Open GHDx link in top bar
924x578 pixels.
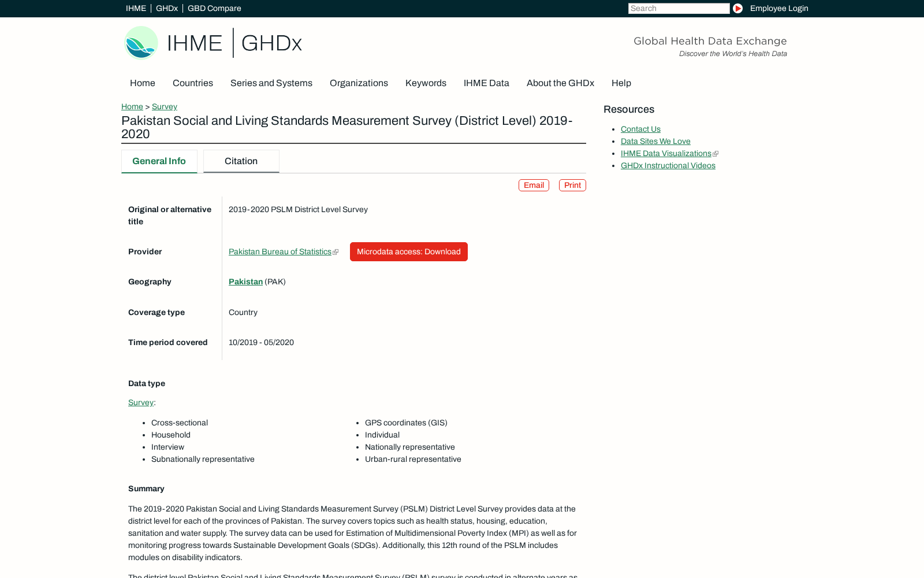[167, 8]
